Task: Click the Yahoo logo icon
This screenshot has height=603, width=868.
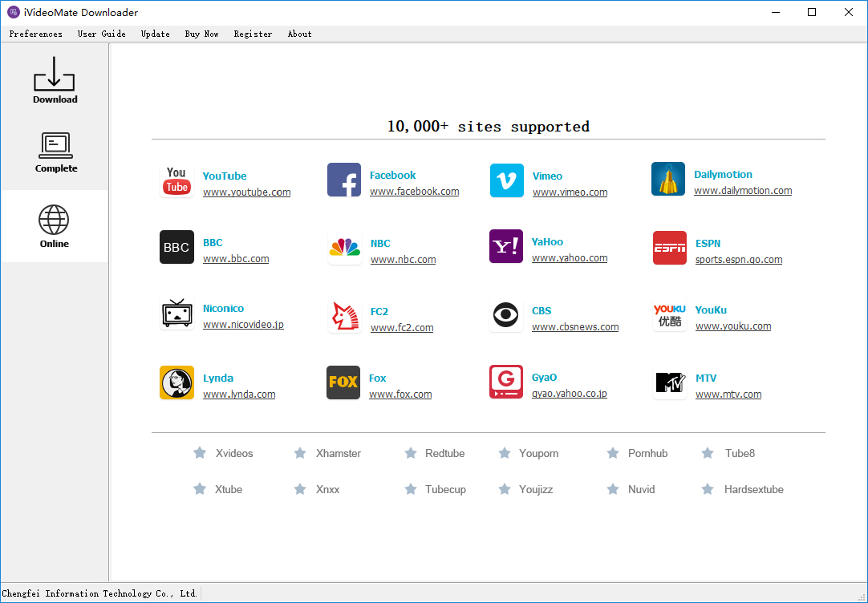Action: [506, 246]
